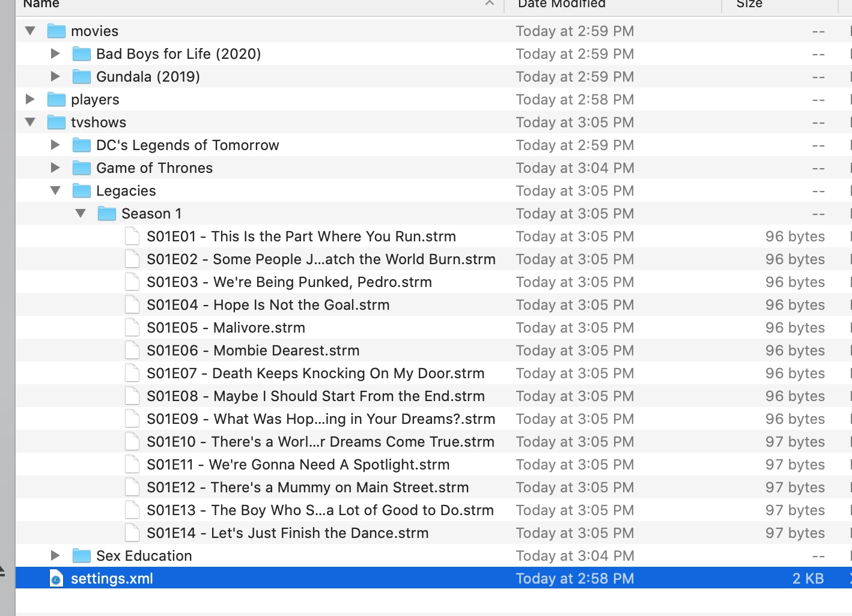Click the S01E14 file document icon
Viewport: 852px width, 616px height.
tap(132, 533)
